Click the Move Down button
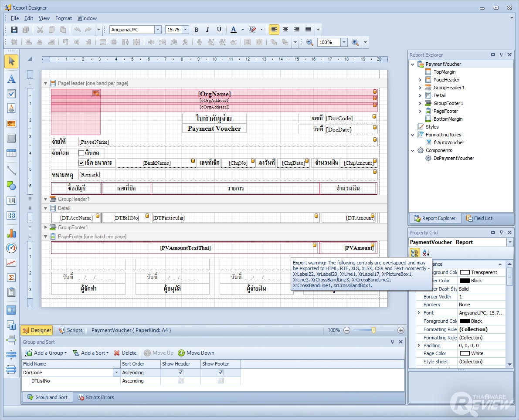Image resolution: width=519 pixels, height=420 pixels. pyautogui.click(x=196, y=353)
